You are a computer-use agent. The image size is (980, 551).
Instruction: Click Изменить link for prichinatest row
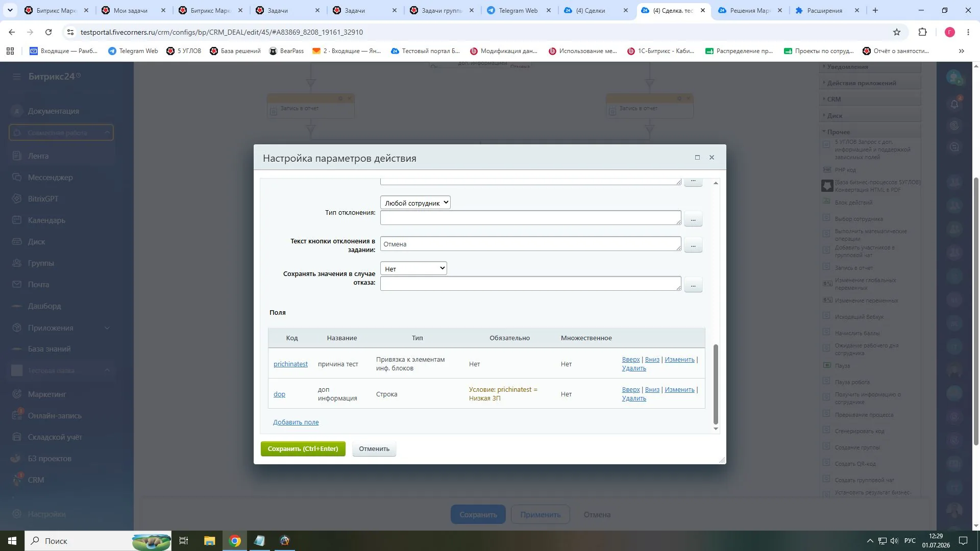click(679, 360)
